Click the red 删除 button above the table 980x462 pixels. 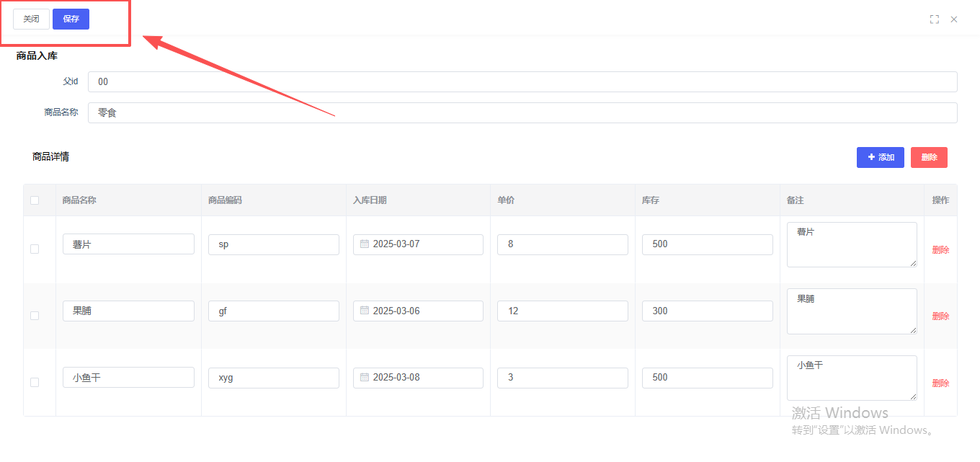pos(929,157)
